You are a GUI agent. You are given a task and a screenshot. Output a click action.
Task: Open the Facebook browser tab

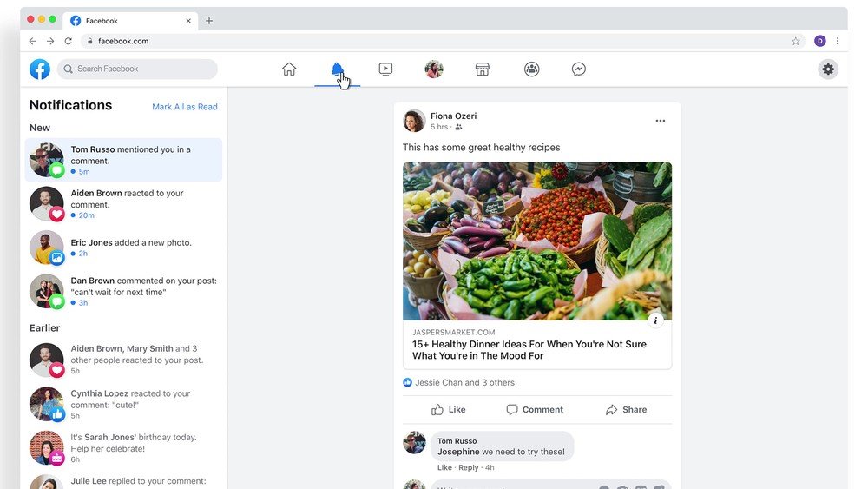pos(130,21)
